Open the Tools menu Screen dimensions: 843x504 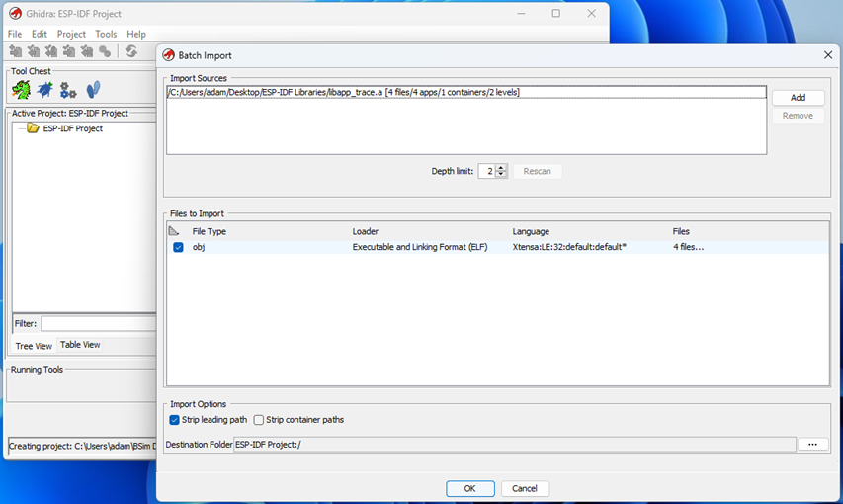click(106, 34)
